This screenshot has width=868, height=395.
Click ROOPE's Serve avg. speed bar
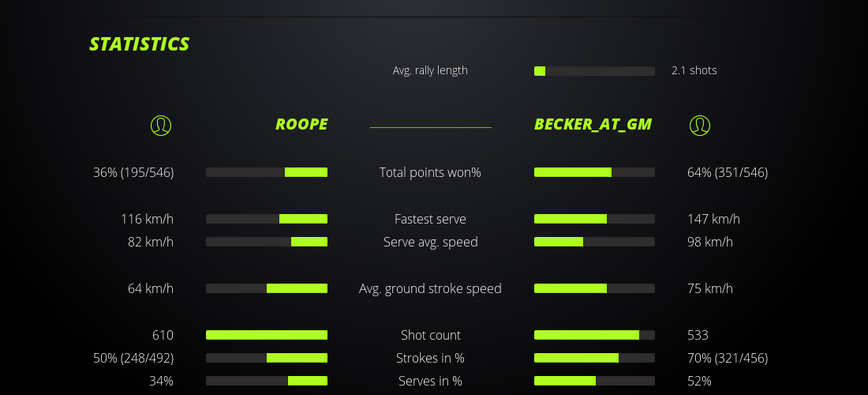[x=267, y=242]
